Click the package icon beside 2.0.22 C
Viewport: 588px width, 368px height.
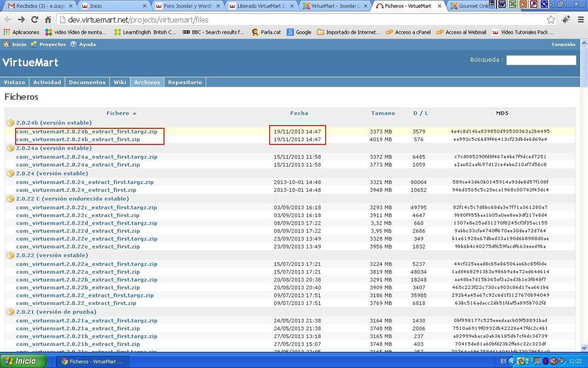coord(11,199)
